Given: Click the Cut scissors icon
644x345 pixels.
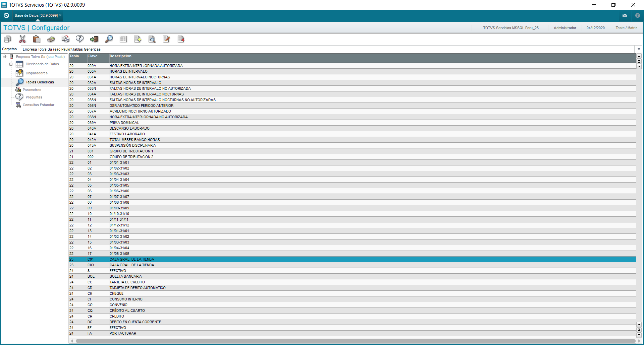Looking at the screenshot, I should (22, 39).
